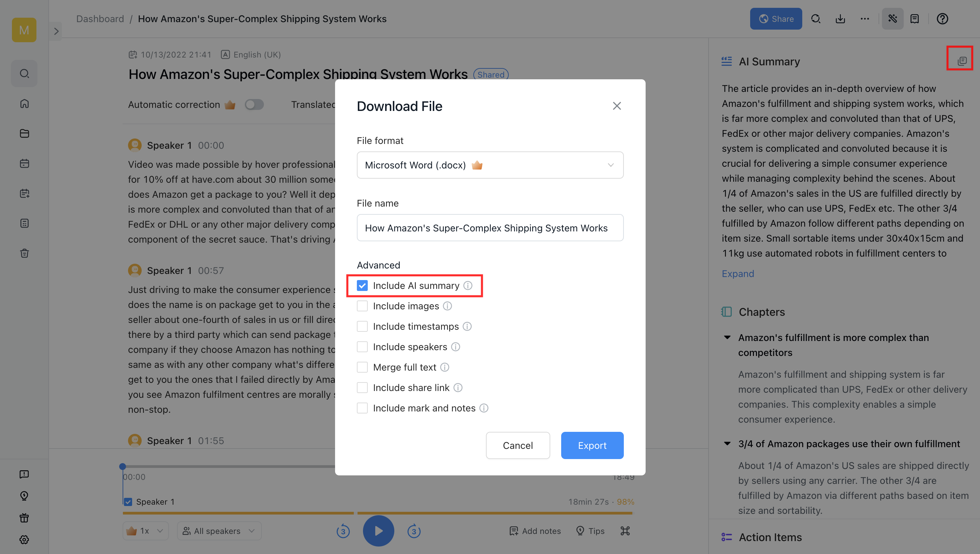This screenshot has width=980, height=554.
Task: Open the File format dropdown
Action: pyautogui.click(x=490, y=165)
